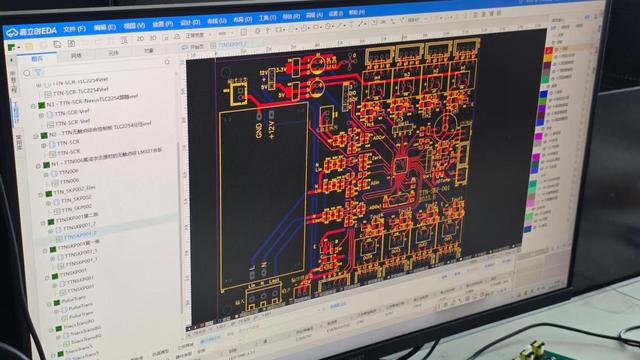
Task: Select the line drawing tool in the toolbar
Action: (339, 26)
